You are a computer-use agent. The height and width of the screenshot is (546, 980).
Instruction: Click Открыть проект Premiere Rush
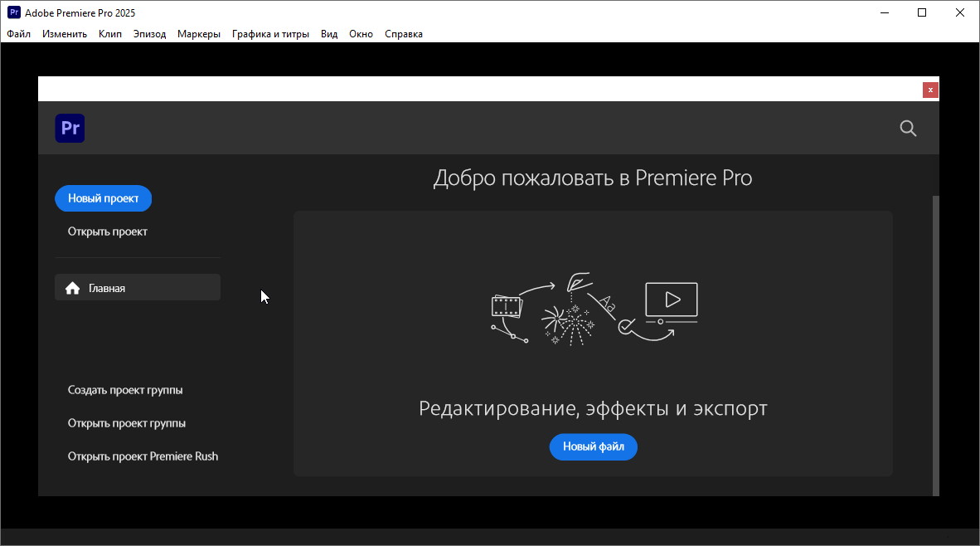[143, 456]
